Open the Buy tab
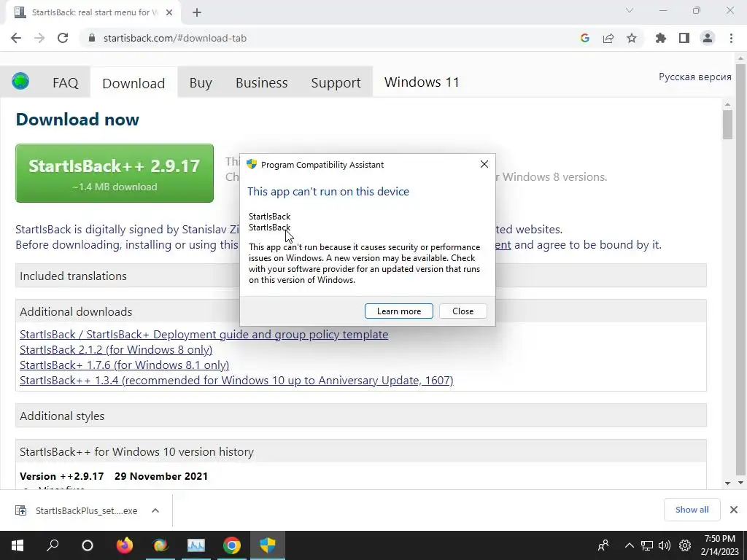 (201, 83)
